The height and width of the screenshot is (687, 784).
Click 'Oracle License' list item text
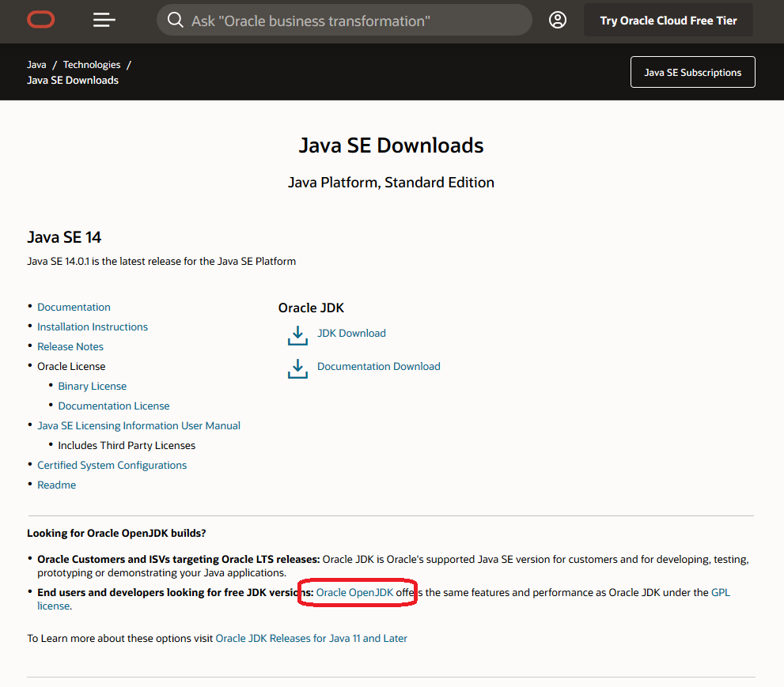point(71,366)
